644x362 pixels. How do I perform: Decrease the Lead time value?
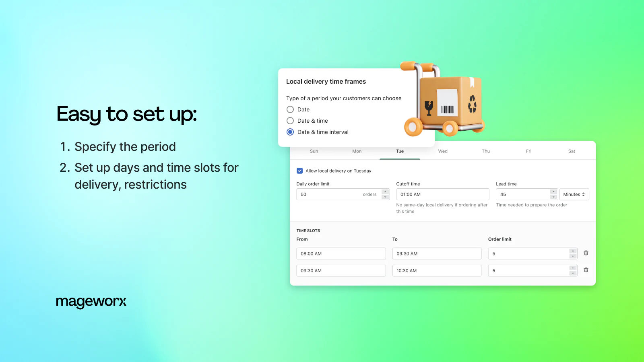coord(553,197)
